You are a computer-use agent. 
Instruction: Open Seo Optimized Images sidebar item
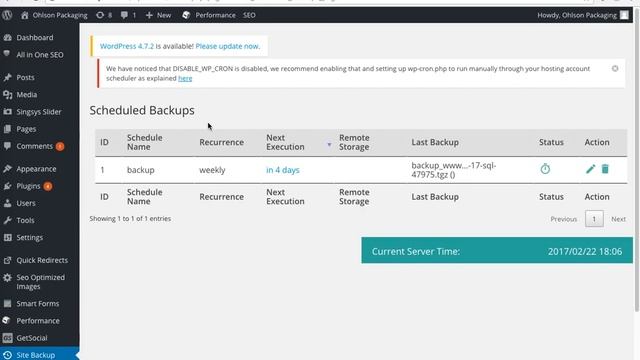[x=40, y=282]
